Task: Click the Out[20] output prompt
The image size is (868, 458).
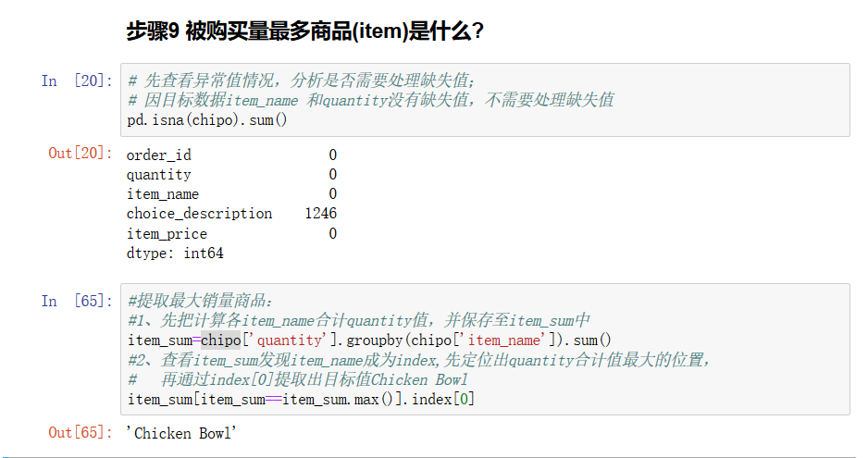Action: coord(80,153)
